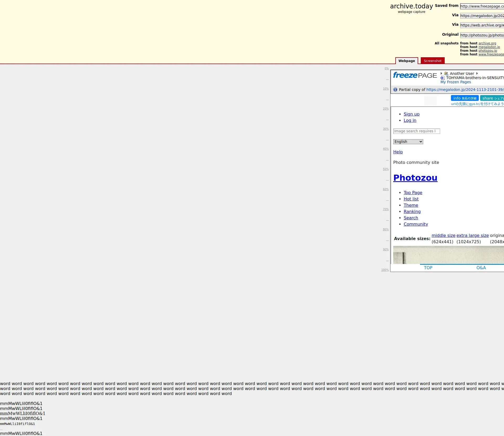Click the info icon beside TOHYAMA-brothers
This screenshot has width=504, height=436.
tap(442, 78)
